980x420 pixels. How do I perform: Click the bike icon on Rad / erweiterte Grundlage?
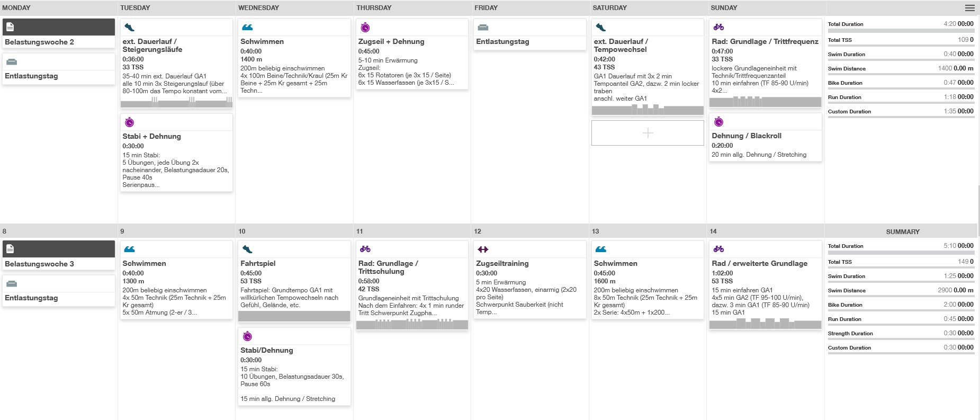pos(718,249)
